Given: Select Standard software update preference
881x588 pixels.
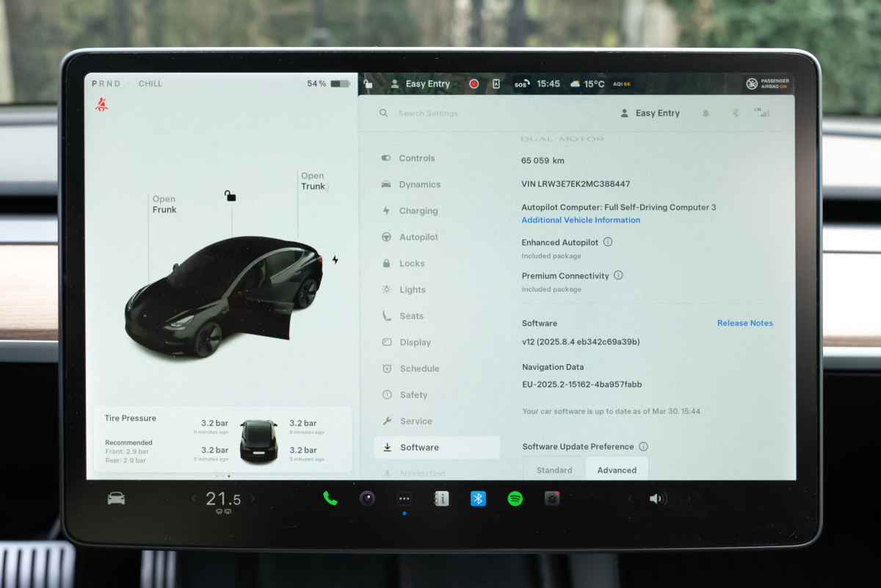Looking at the screenshot, I should pos(554,470).
